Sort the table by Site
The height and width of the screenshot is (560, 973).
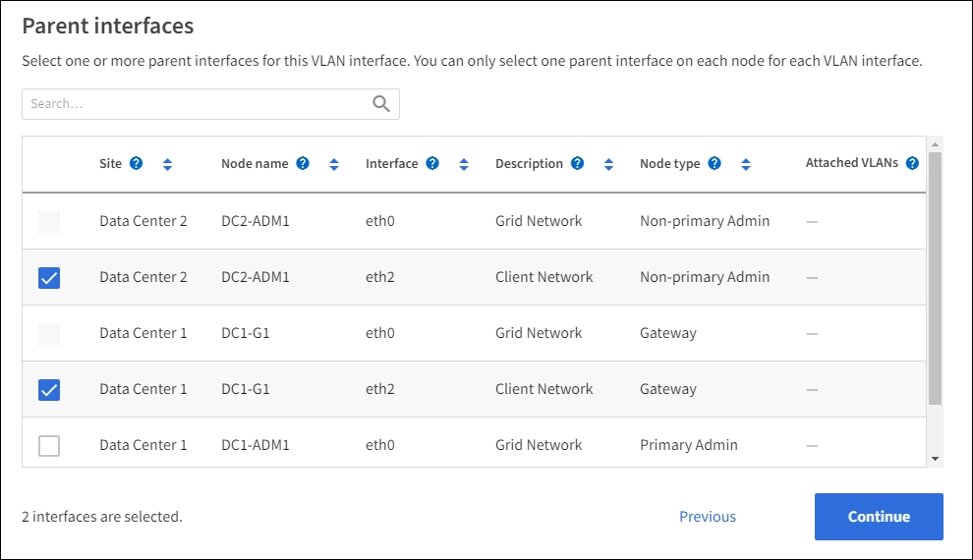click(167, 165)
